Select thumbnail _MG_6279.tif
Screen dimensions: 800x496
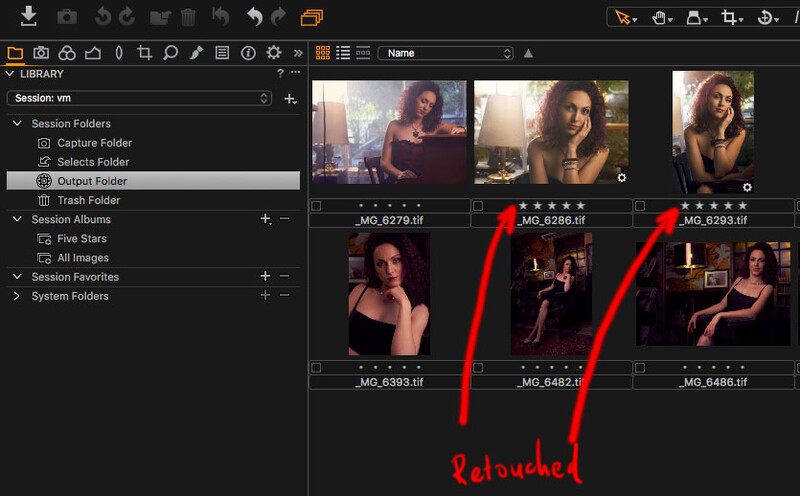[x=389, y=132]
